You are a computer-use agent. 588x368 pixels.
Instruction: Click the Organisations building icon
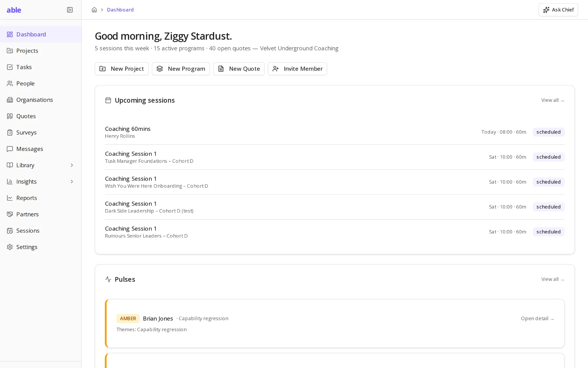pos(10,100)
